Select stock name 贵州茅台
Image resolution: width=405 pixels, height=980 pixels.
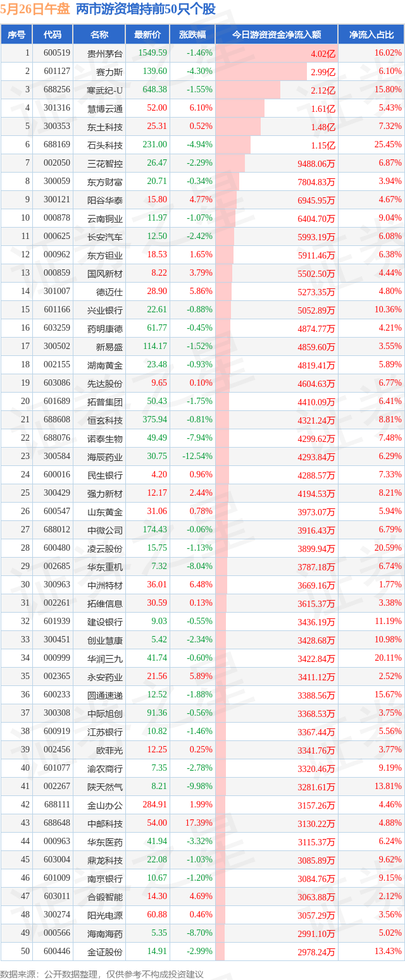click(x=105, y=53)
